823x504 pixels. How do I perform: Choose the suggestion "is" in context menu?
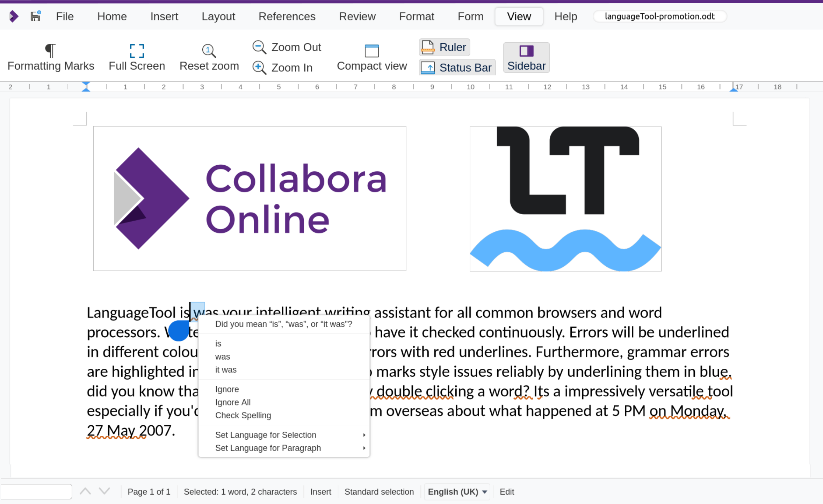284,344
